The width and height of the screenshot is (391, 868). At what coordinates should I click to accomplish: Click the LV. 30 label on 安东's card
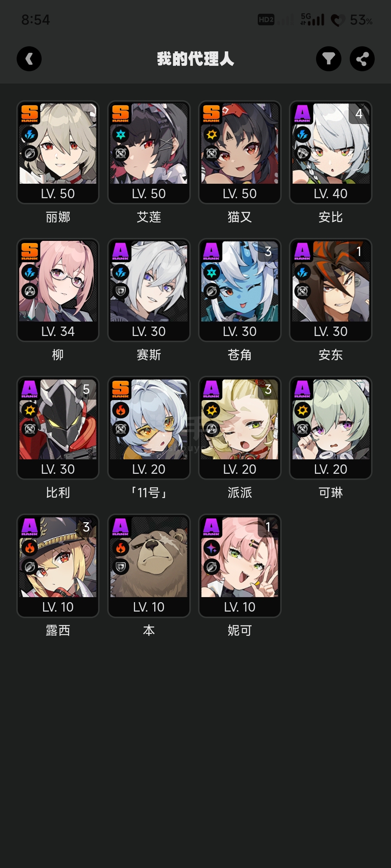[x=331, y=331]
